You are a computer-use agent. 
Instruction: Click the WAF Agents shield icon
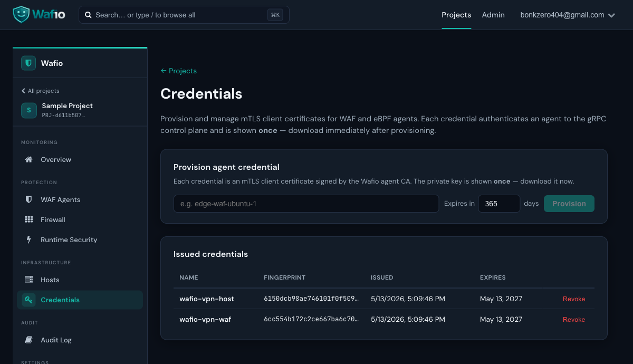point(29,199)
